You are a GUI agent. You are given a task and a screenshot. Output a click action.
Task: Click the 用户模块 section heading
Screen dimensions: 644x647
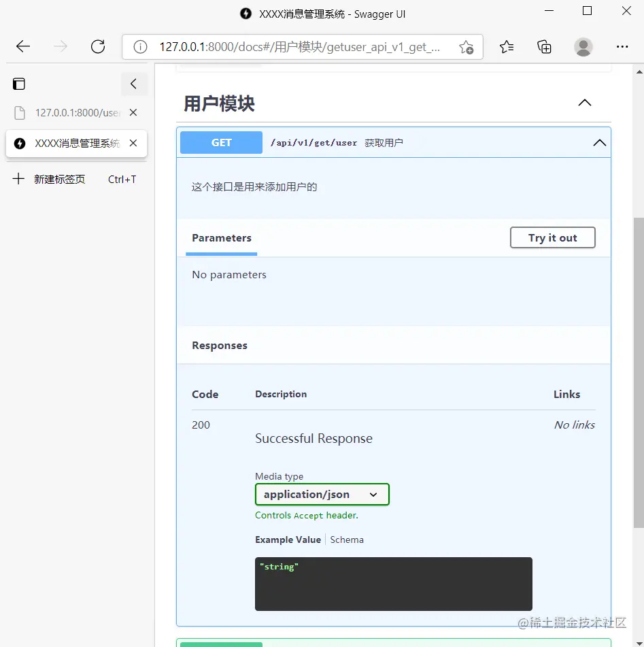tap(219, 103)
